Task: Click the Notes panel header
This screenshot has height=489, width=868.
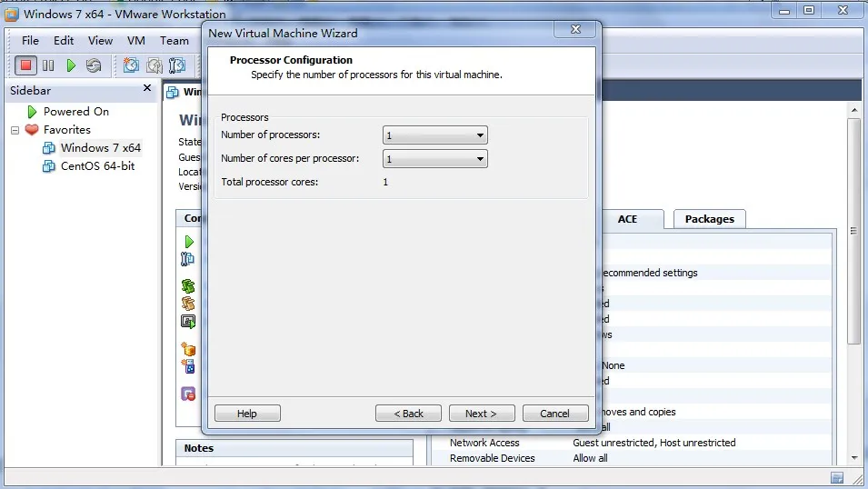Action: (x=294, y=448)
